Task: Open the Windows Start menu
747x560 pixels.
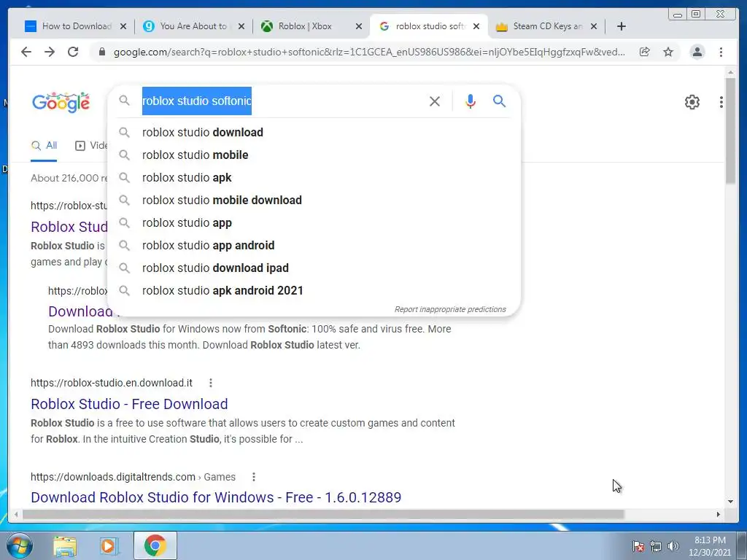Action: click(19, 545)
